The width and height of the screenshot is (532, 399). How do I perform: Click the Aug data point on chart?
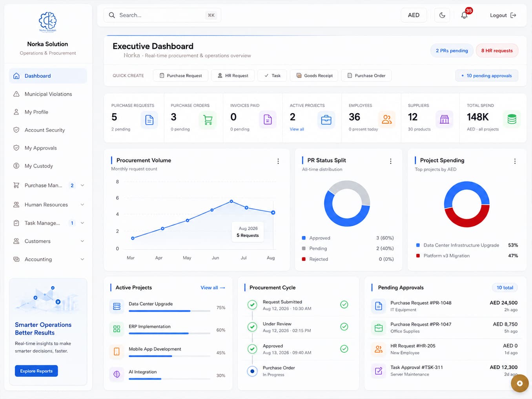[273, 212]
